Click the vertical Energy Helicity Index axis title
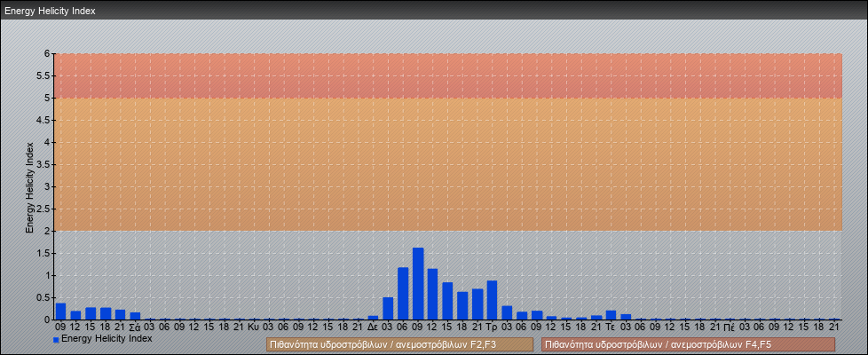 29,186
